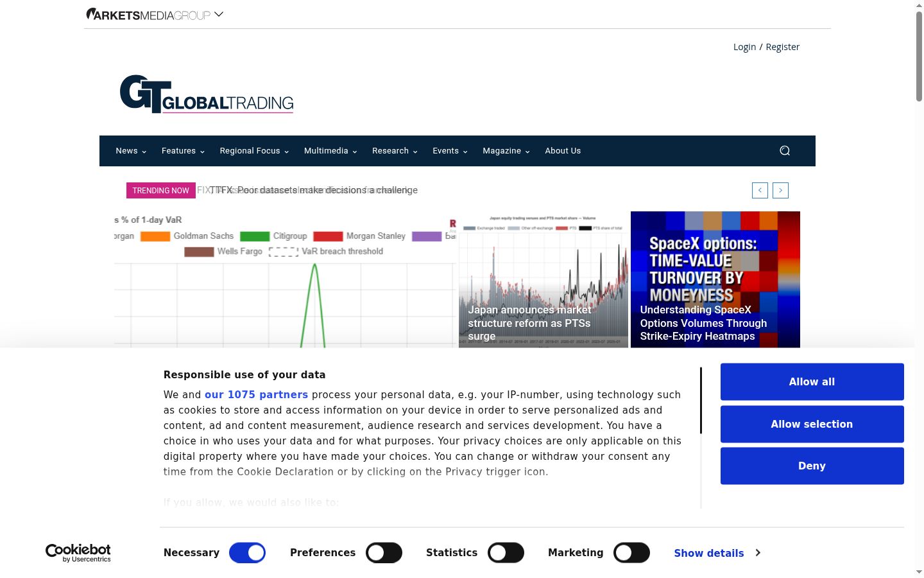Click the Markets Media Group logo
Screen dimensions: 924x578
pyautogui.click(x=148, y=14)
